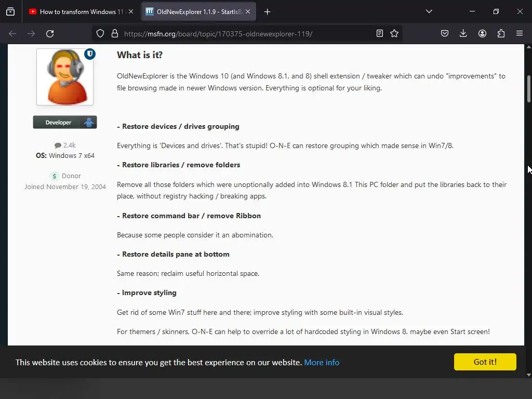The image size is (532, 399).
Task: Accept cookies with 'Got it!' button
Action: (485, 362)
